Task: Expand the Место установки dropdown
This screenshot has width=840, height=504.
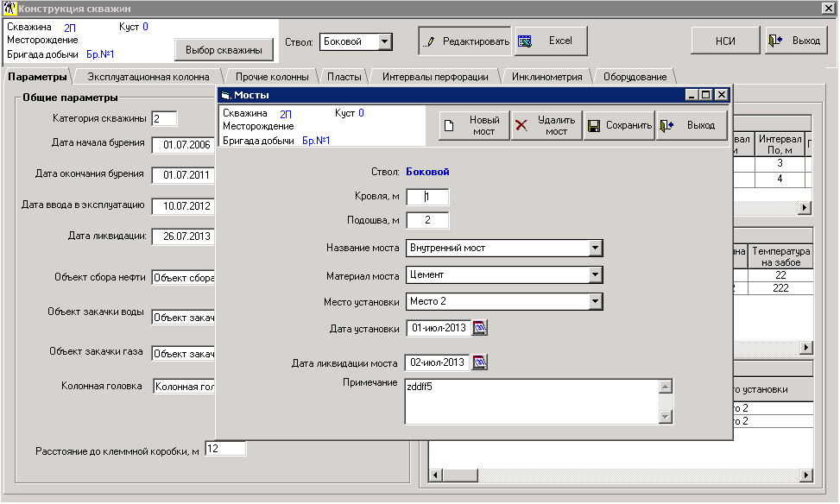Action: (x=595, y=301)
